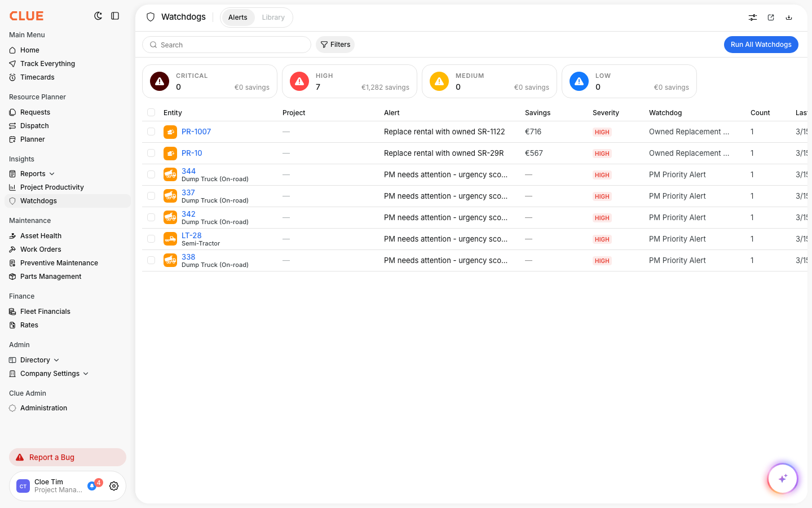Open the 344 entity link
The height and width of the screenshot is (508, 812).
coord(188,171)
